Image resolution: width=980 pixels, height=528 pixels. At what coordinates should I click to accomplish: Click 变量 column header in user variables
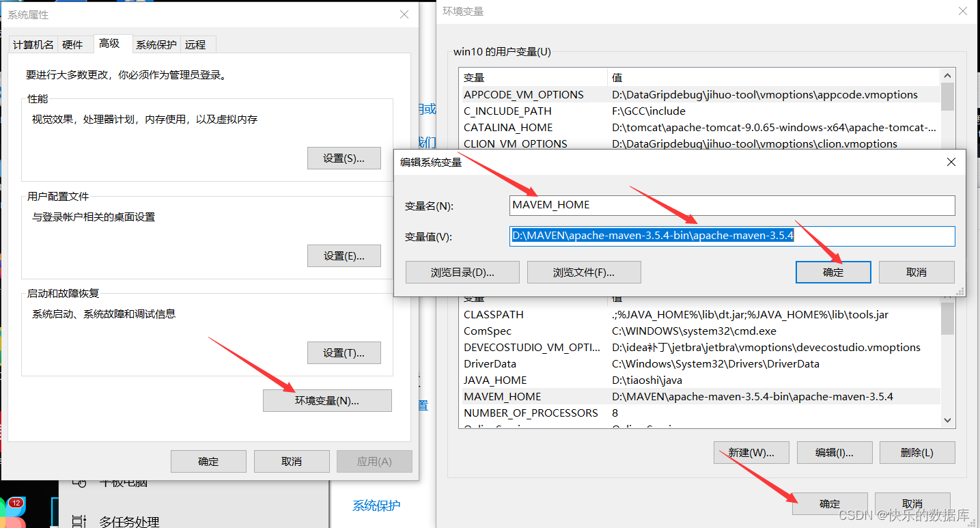pos(533,77)
